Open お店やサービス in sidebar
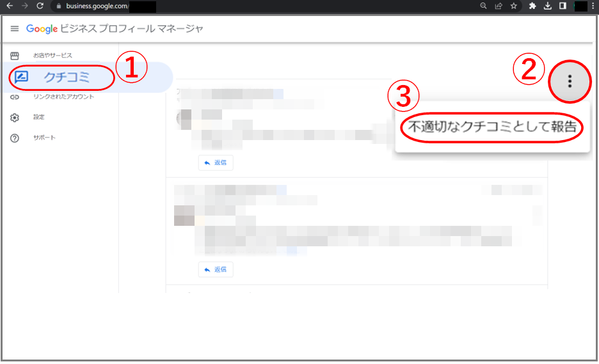Image resolution: width=599 pixels, height=364 pixels. tap(52, 56)
